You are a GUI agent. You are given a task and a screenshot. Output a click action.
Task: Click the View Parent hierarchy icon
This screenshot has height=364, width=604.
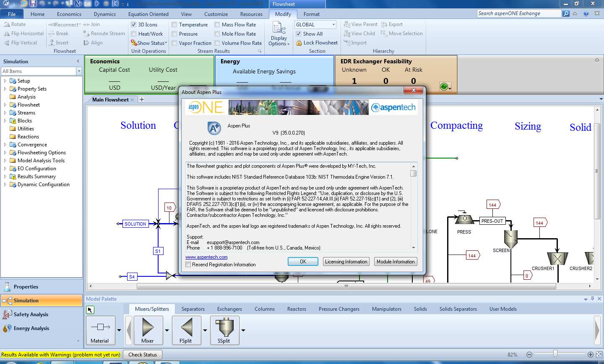(x=347, y=24)
